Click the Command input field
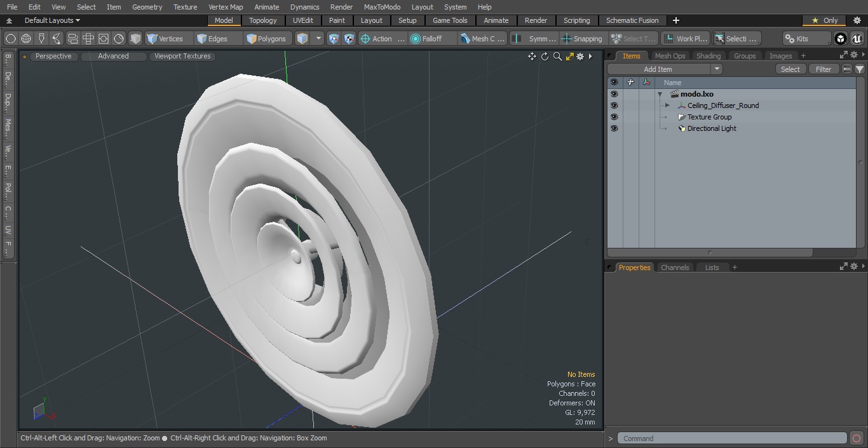The image size is (868, 448). pyautogui.click(x=732, y=438)
